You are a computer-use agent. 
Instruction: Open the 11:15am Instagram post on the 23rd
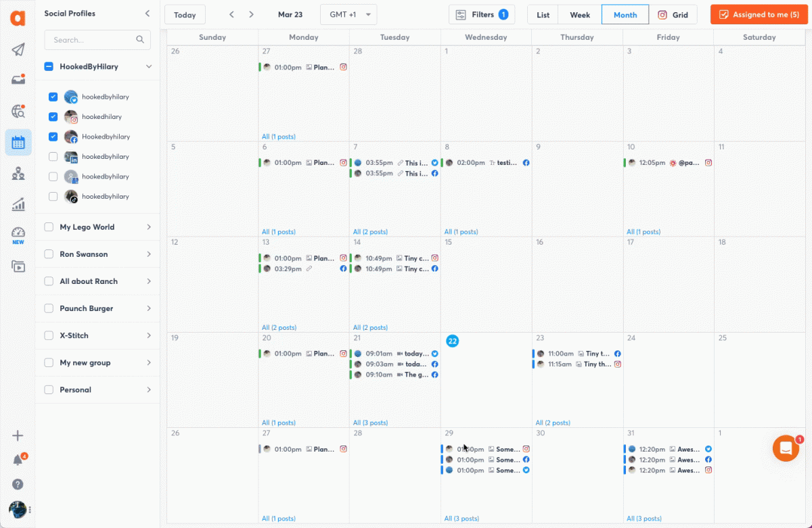577,364
